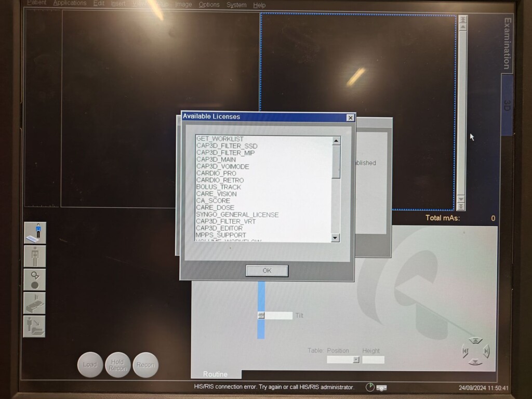Click the camera icon in status bar
Viewport: 532px width, 399px height.
[382, 388]
